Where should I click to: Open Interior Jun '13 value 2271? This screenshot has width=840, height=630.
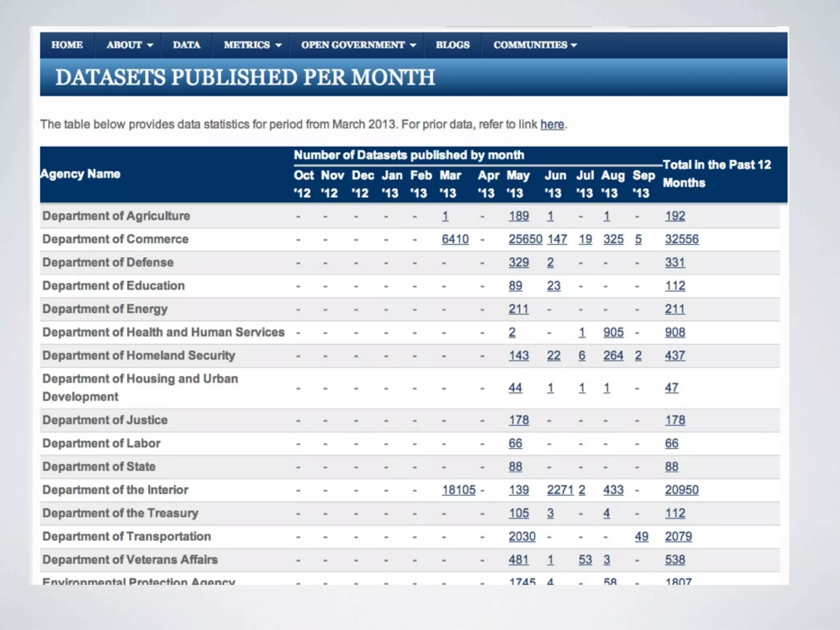pos(560,490)
